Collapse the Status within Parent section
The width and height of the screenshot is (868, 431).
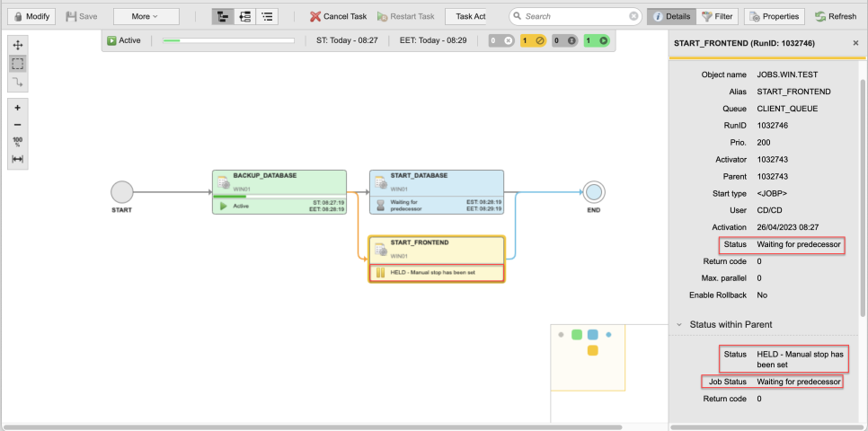[x=678, y=324]
